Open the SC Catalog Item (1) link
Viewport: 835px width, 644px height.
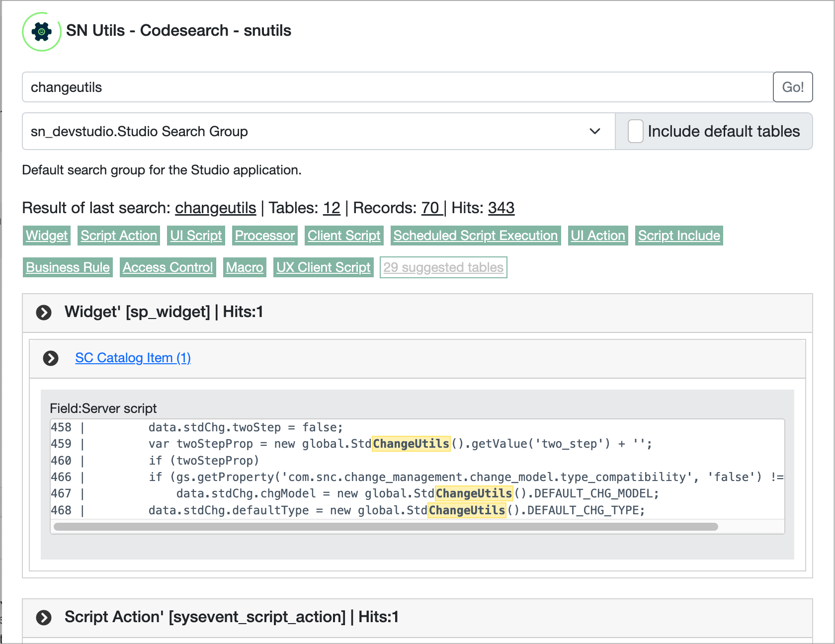[x=133, y=358]
